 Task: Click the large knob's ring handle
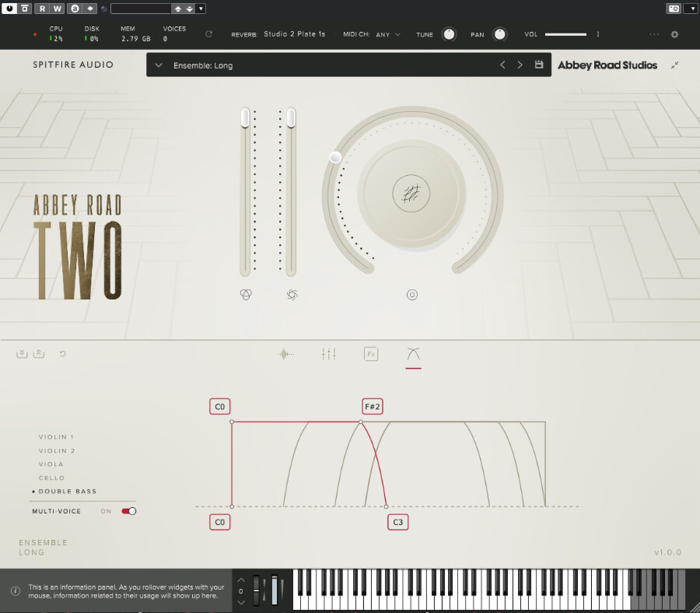tap(335, 157)
